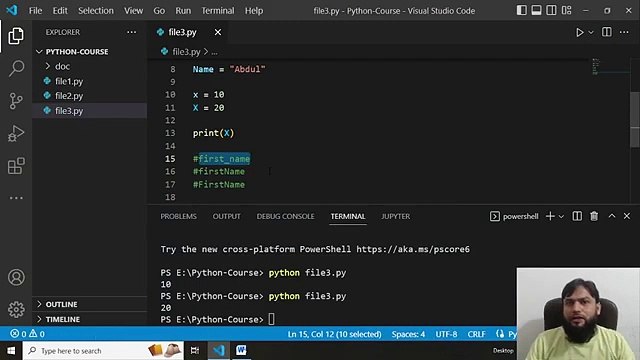This screenshot has height=360, width=640.
Task: Toggle the primary side bar
Action: click(521, 10)
